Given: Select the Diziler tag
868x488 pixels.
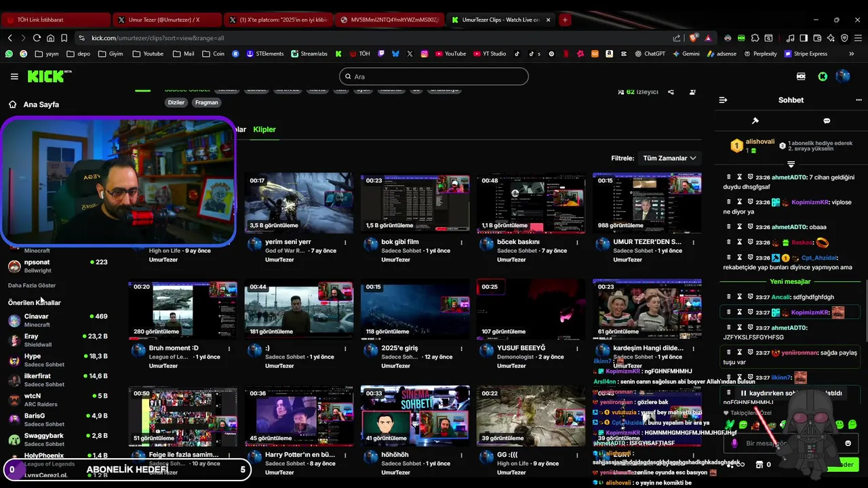Looking at the screenshot, I should tap(176, 102).
